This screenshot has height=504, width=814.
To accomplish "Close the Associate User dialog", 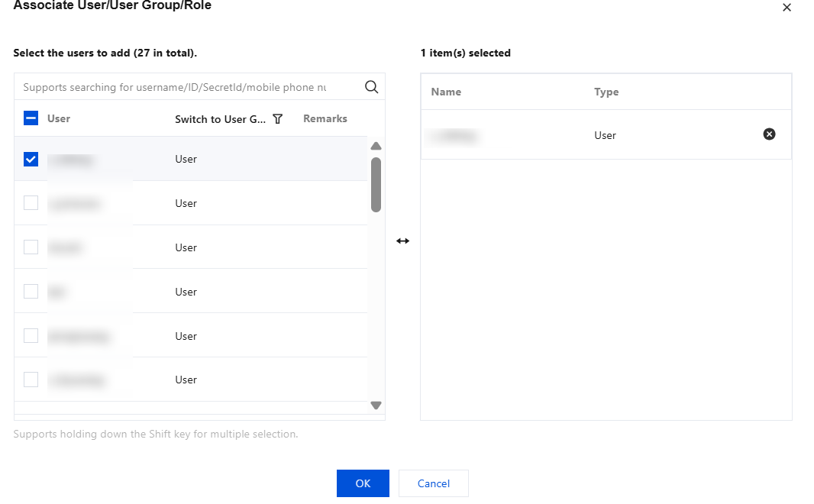I will 787,8.
